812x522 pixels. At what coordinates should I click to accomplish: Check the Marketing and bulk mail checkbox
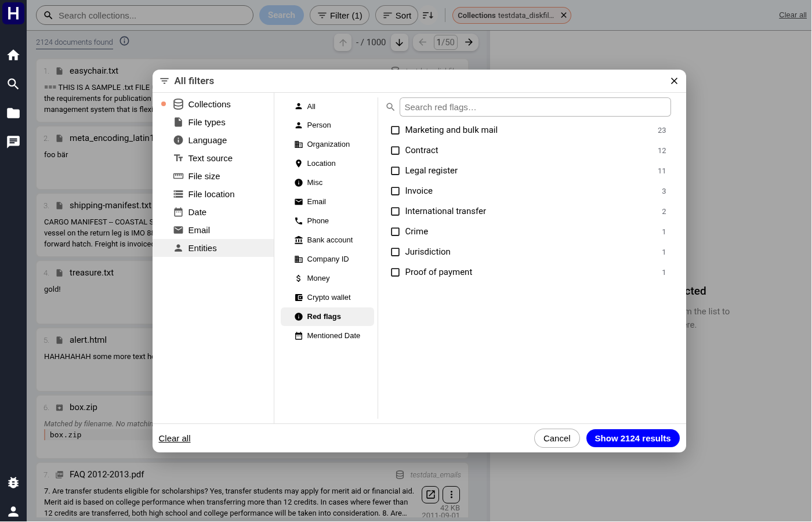(396, 130)
